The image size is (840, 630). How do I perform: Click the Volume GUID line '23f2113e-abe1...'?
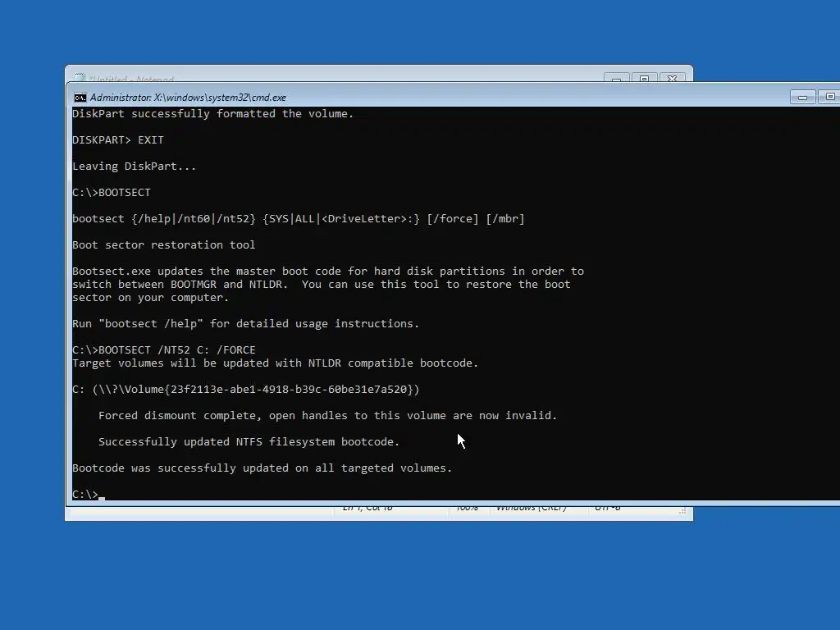pos(246,390)
